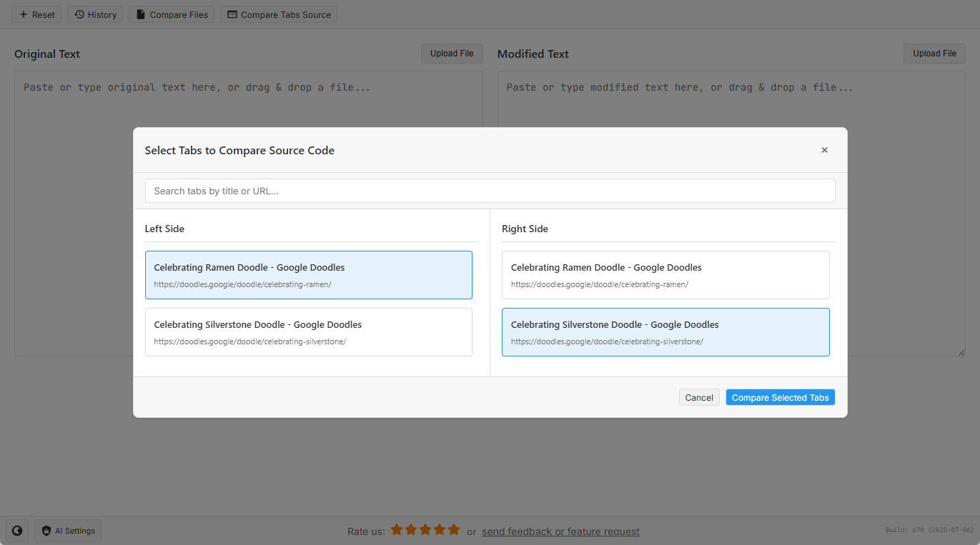Rate with the fifth star

(x=454, y=530)
